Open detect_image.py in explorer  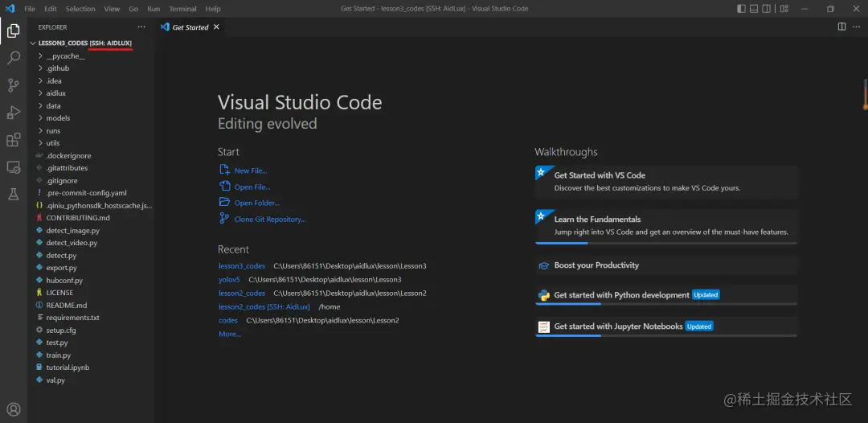[92, 230]
